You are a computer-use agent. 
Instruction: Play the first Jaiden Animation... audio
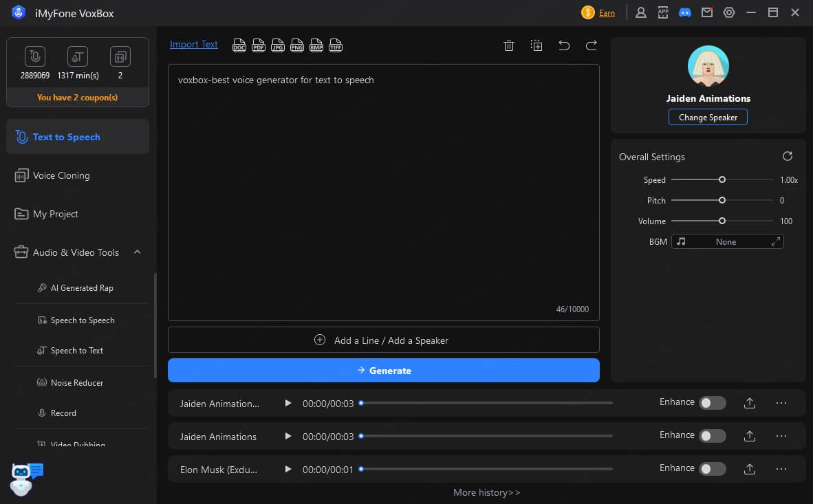[x=288, y=403]
